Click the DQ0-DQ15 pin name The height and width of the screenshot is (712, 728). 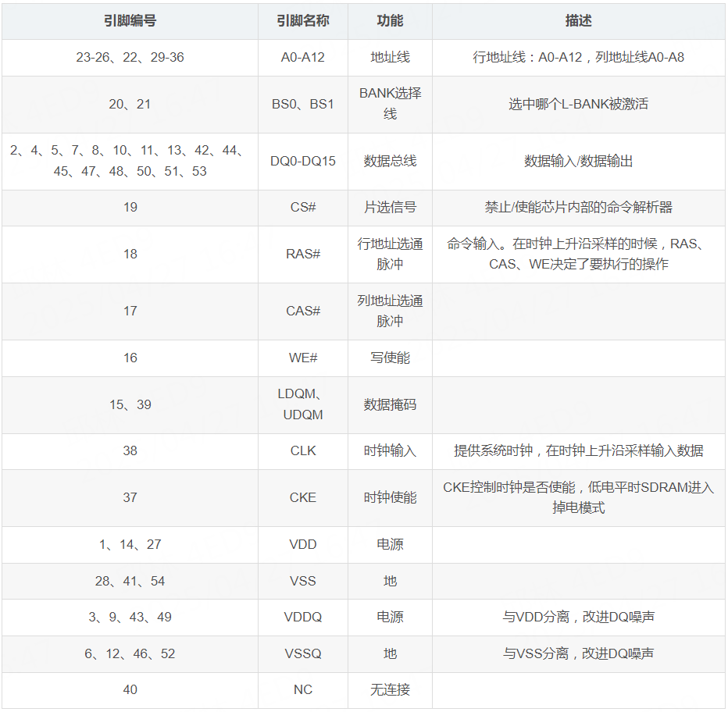tap(303, 161)
